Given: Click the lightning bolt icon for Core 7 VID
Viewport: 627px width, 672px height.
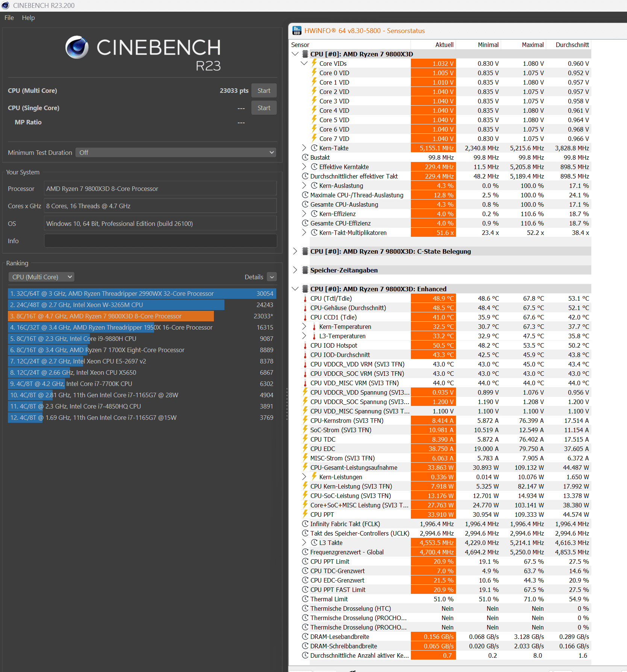Looking at the screenshot, I should pyautogui.click(x=314, y=138).
